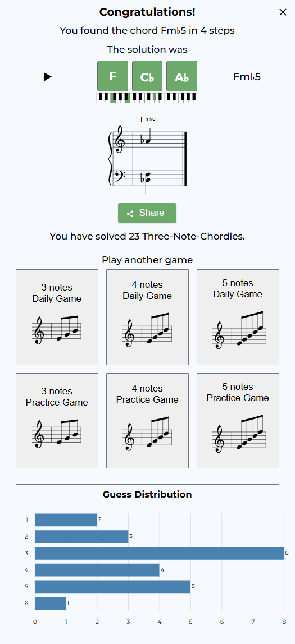
Task: Close the congratulations dialog
Action: (x=283, y=12)
